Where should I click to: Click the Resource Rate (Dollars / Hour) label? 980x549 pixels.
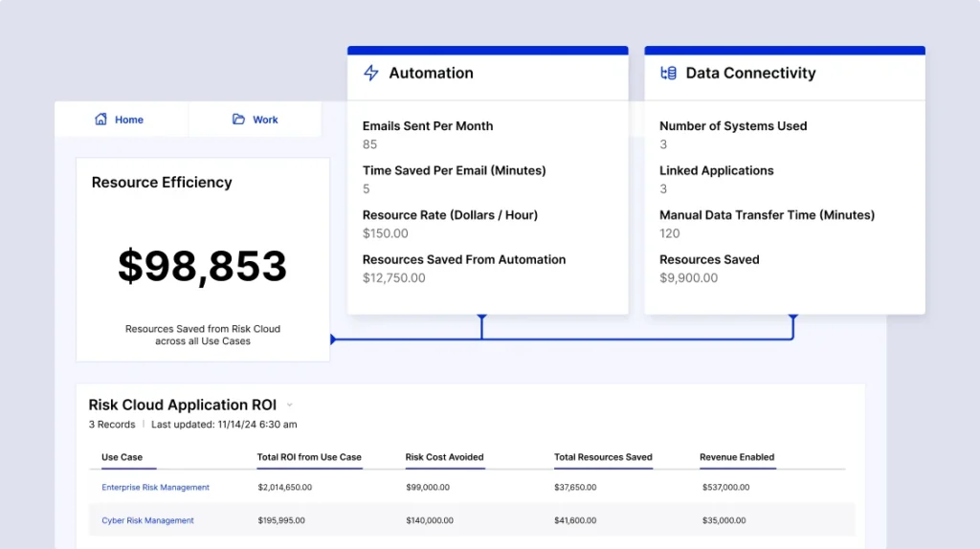(x=450, y=215)
